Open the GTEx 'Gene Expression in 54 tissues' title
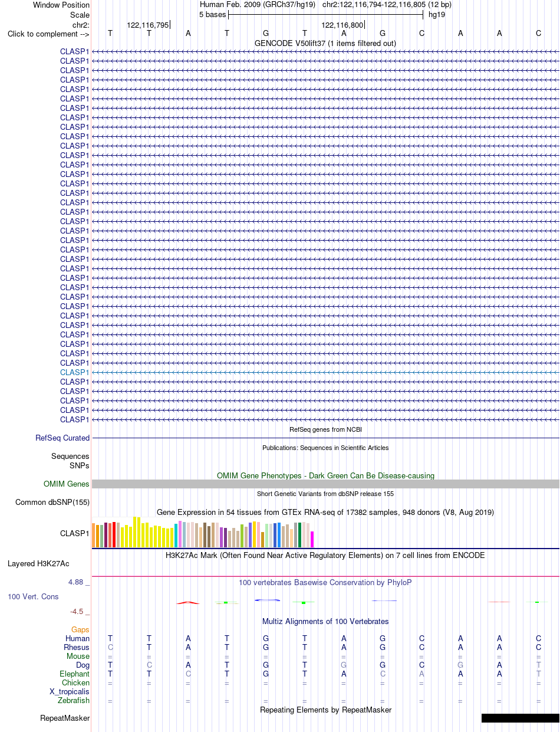Screen dimensions: 560x732 (x=325, y=512)
